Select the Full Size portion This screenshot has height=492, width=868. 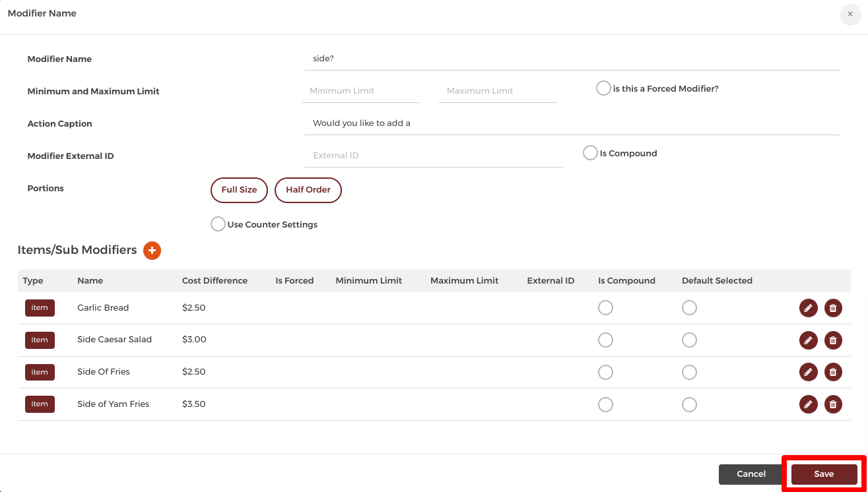[239, 190]
